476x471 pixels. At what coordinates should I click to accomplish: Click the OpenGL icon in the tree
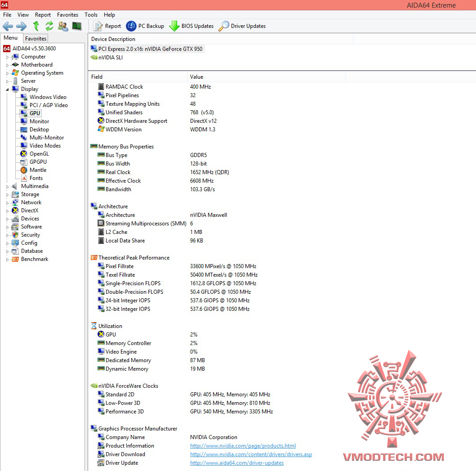pyautogui.click(x=24, y=154)
